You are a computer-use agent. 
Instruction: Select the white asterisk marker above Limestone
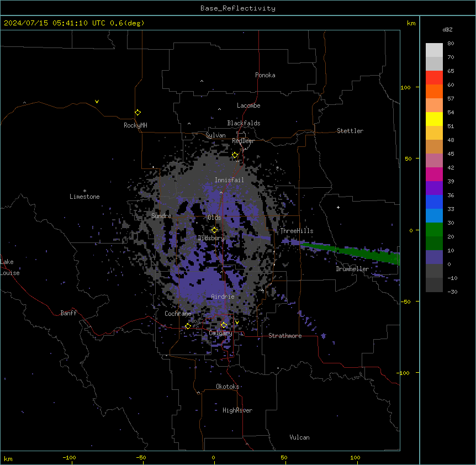(x=84, y=191)
